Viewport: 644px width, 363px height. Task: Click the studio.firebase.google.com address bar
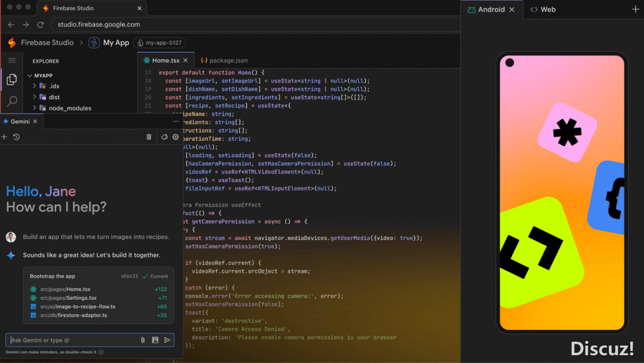click(x=255, y=24)
